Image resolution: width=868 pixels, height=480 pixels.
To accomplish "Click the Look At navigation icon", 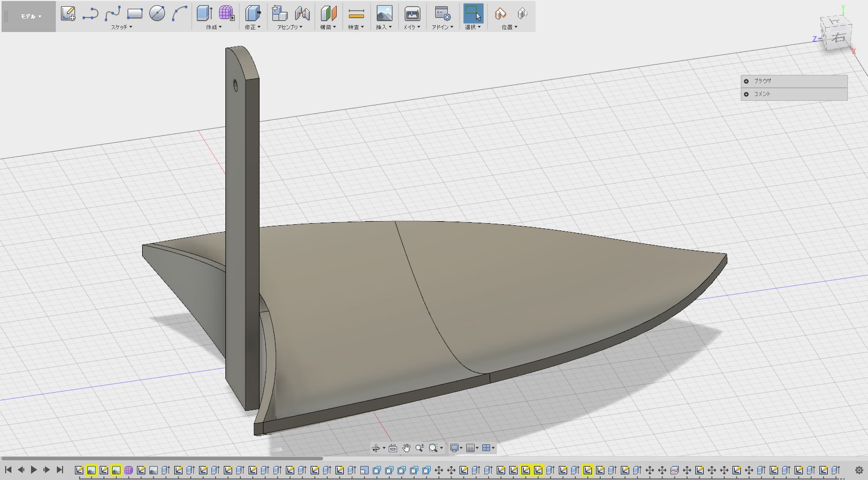I will pyautogui.click(x=393, y=448).
